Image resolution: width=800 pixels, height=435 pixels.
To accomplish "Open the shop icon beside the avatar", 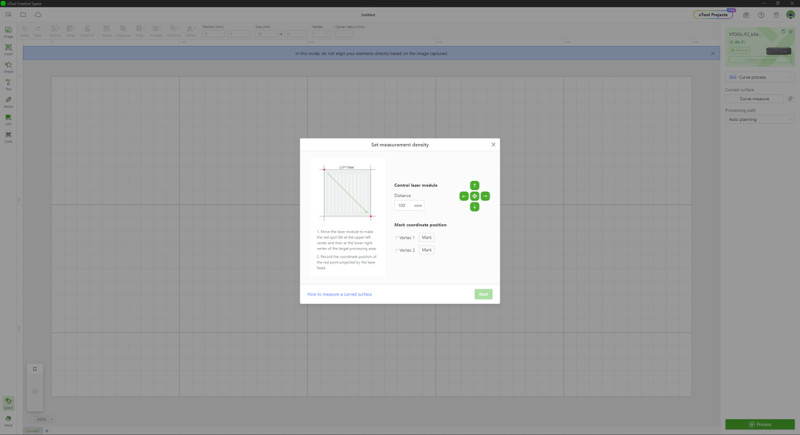I will (x=776, y=15).
